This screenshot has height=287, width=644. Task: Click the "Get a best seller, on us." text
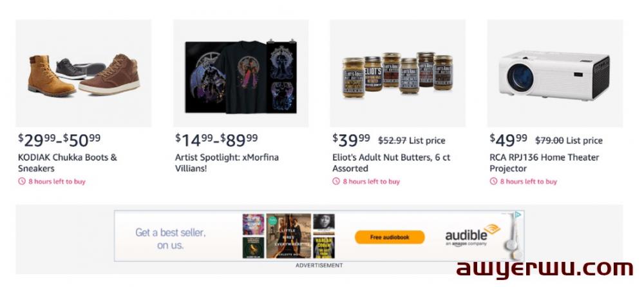(170, 239)
